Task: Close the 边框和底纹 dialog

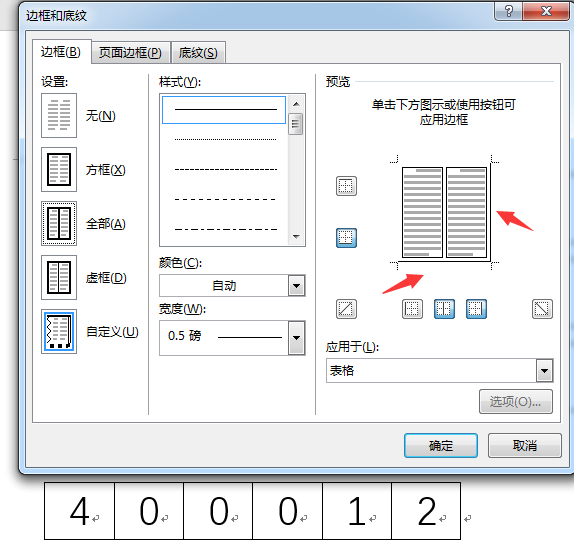Action: point(546,11)
